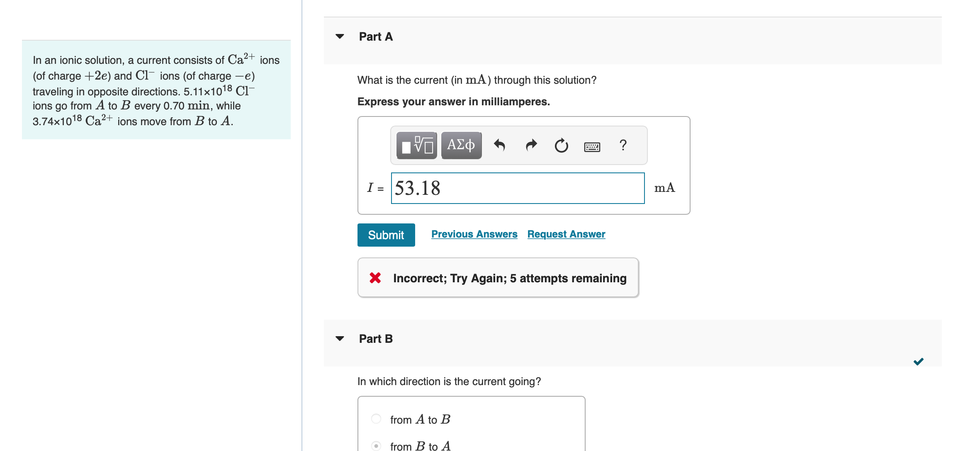Choose current direction radio button from A to B
This screenshot has width=980, height=451.
click(x=375, y=419)
